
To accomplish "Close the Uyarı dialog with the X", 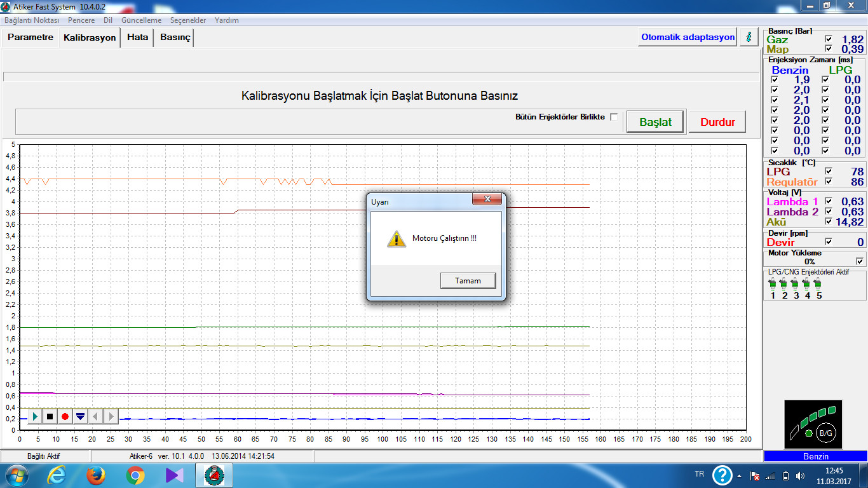I will click(488, 200).
